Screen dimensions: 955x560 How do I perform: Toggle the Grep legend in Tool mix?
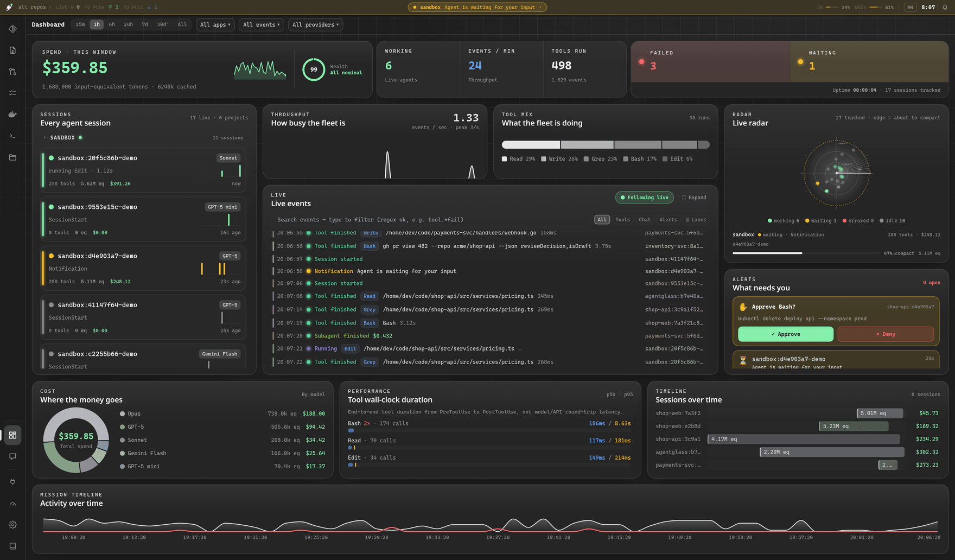[600, 159]
